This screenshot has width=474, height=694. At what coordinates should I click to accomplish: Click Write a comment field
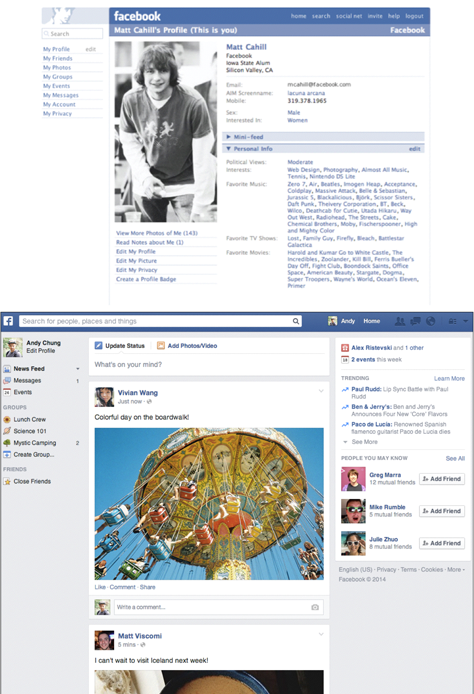point(219,607)
